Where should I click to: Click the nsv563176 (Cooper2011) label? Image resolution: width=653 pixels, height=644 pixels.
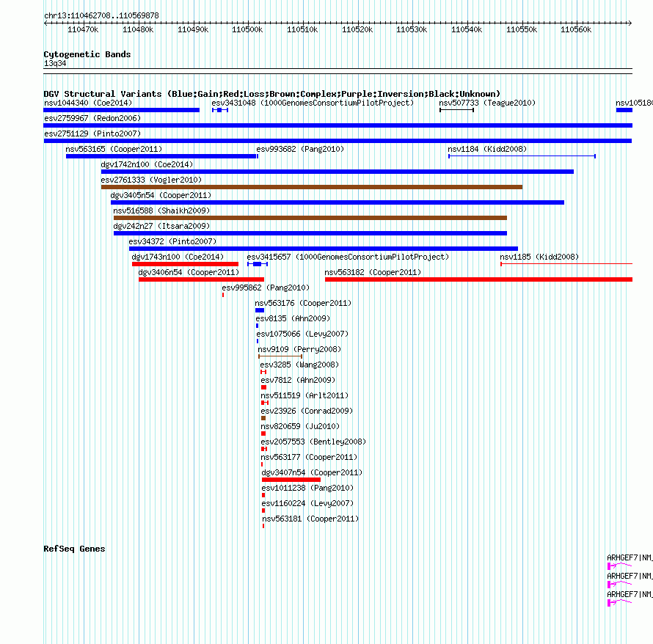[x=303, y=303]
